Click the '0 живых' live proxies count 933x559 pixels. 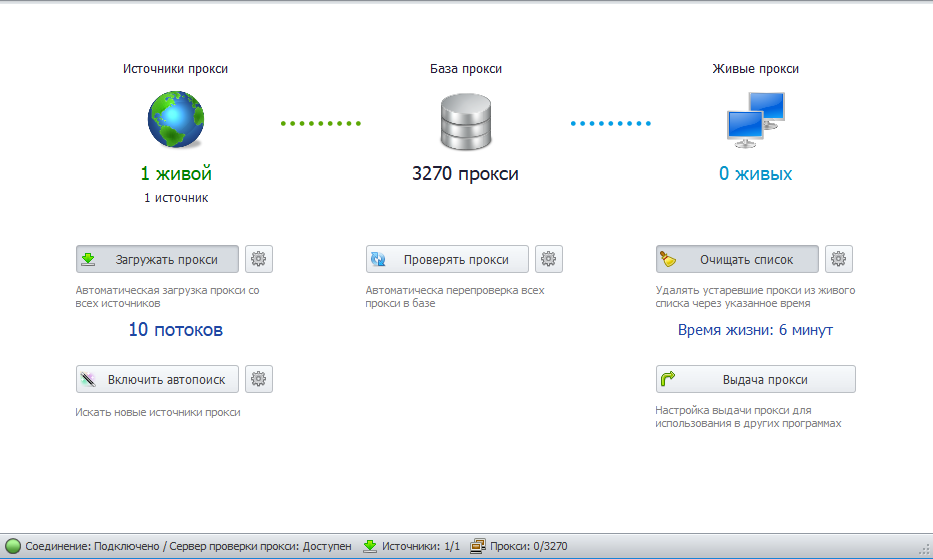756,173
